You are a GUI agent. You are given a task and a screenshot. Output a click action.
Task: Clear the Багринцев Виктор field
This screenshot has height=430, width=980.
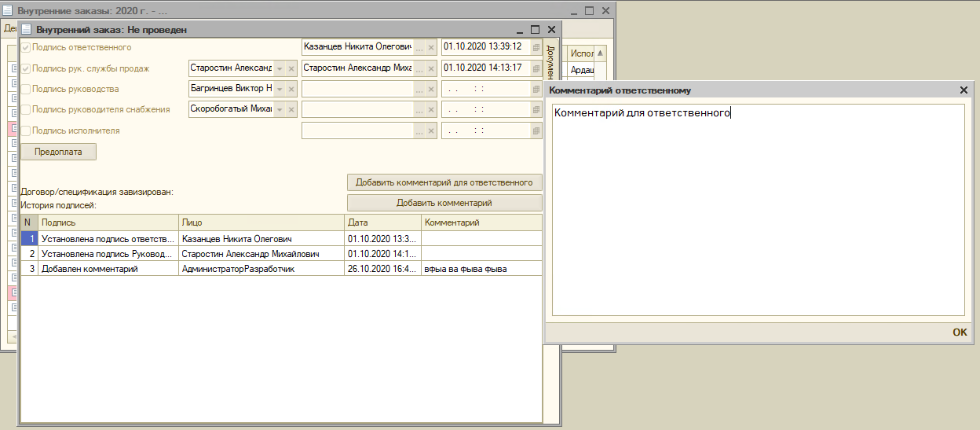(291, 89)
